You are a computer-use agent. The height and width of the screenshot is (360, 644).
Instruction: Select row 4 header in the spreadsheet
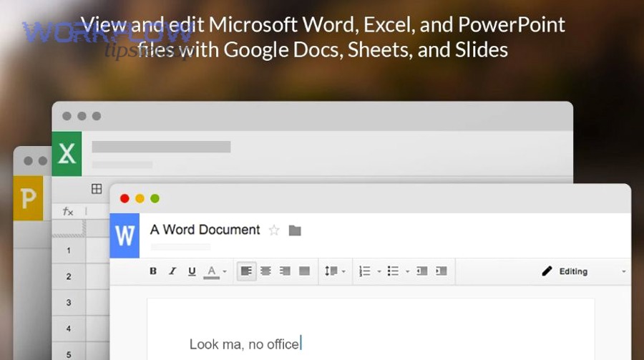(69, 329)
